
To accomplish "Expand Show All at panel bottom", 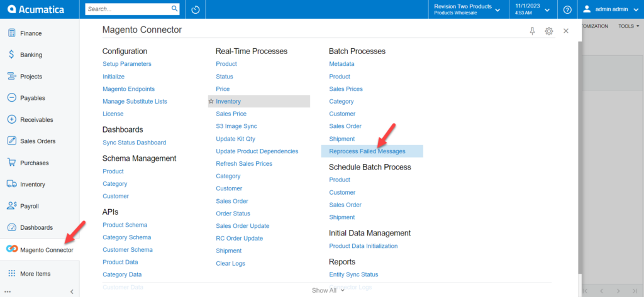I will click(328, 291).
